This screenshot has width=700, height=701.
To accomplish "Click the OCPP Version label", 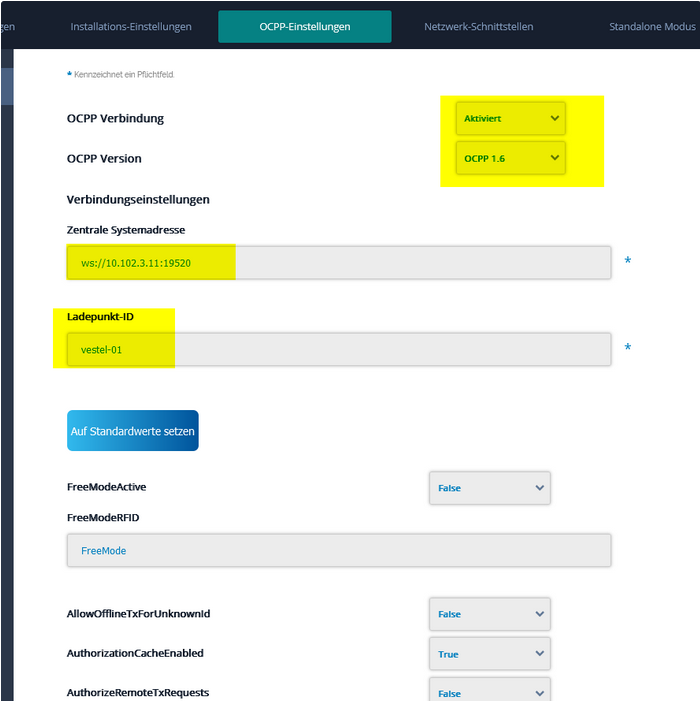I will tap(104, 159).
